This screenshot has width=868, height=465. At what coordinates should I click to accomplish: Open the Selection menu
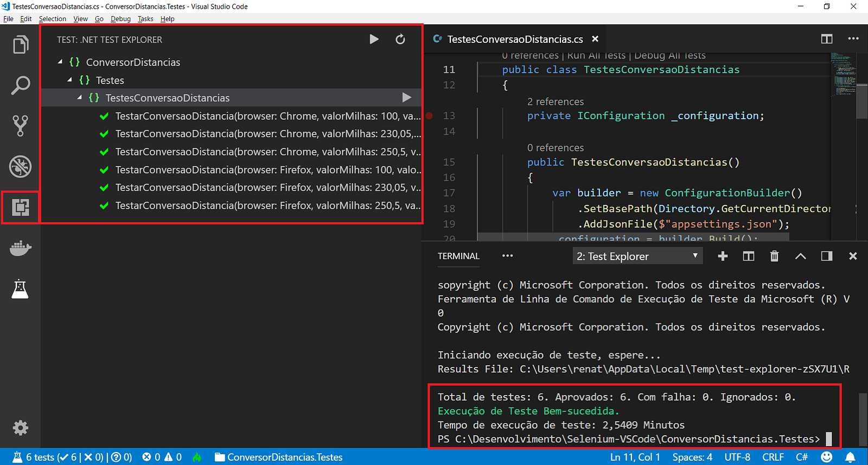click(x=52, y=18)
